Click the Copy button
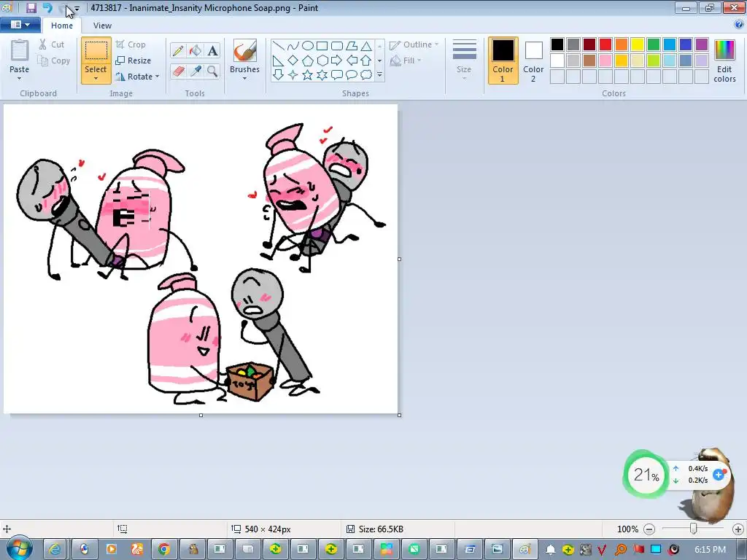This screenshot has height=560, width=747. pos(54,61)
